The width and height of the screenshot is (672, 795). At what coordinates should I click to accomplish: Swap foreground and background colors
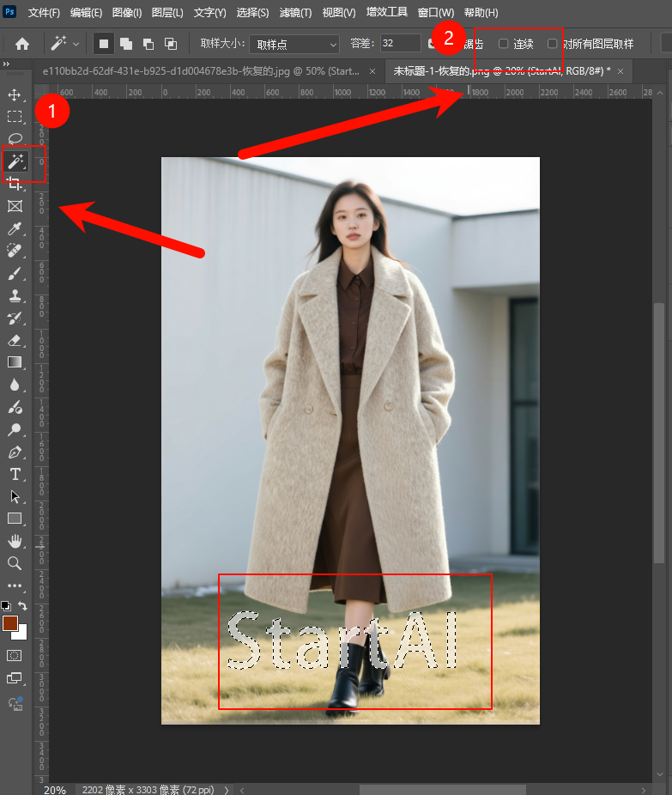pyautogui.click(x=22, y=606)
